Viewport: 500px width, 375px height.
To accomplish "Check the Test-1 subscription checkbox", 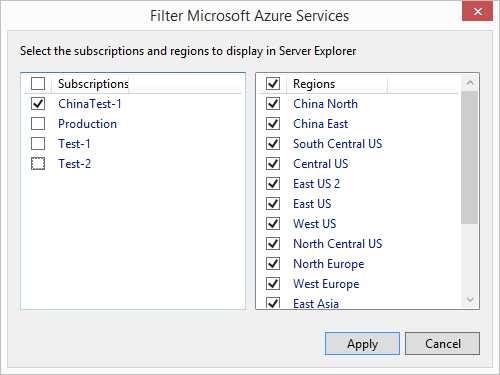I will [x=38, y=144].
